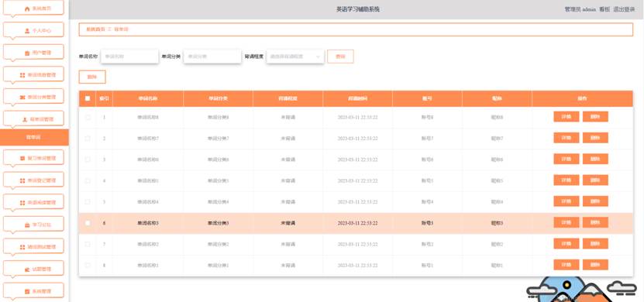Screen dimensions: 644x302
Task: Click the cell 单词名称3
Action: tap(148, 223)
